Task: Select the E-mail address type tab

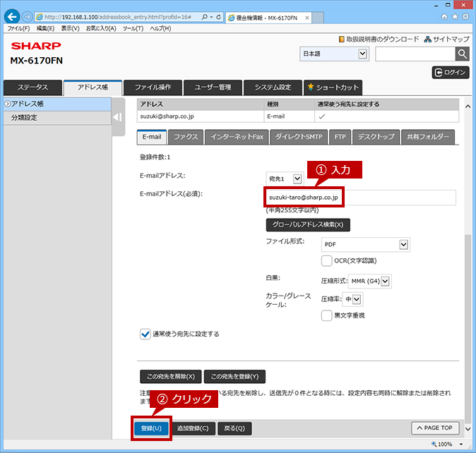Action: [x=152, y=137]
